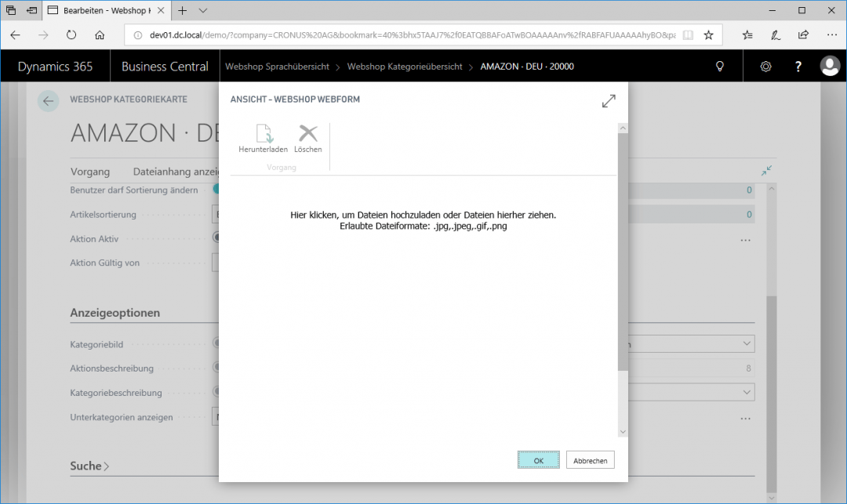Expand the dialog to full screen

[609, 101]
